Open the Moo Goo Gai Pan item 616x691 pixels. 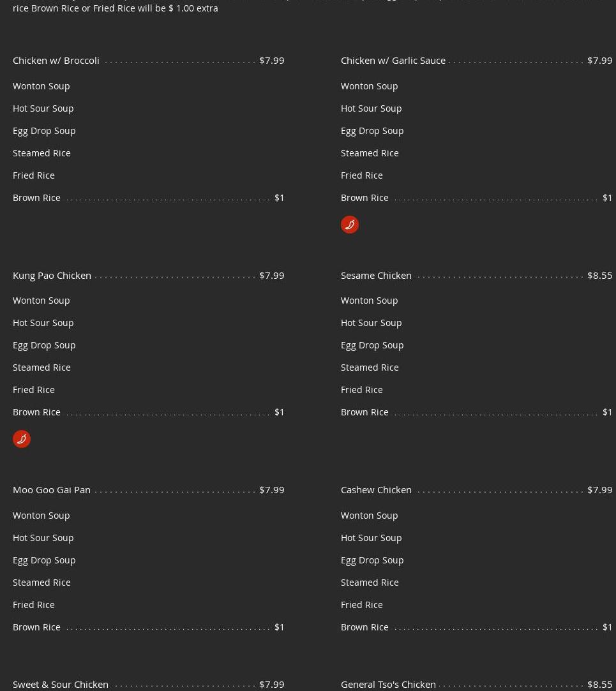pos(52,489)
